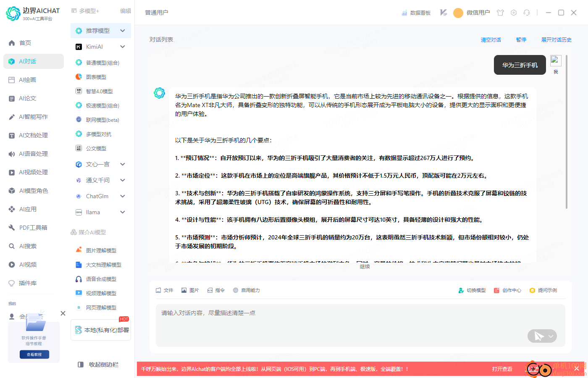Select 多模型对抗
The height and width of the screenshot is (378, 588).
click(99, 134)
